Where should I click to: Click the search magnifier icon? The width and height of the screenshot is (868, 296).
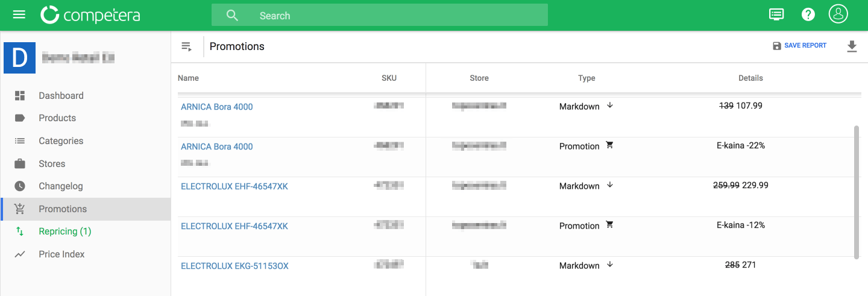pos(232,16)
